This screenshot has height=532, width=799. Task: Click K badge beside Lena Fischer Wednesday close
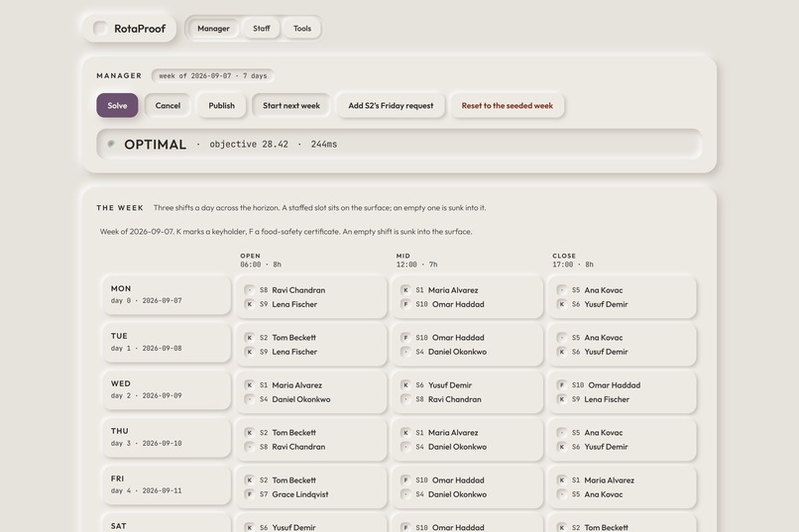(x=561, y=399)
